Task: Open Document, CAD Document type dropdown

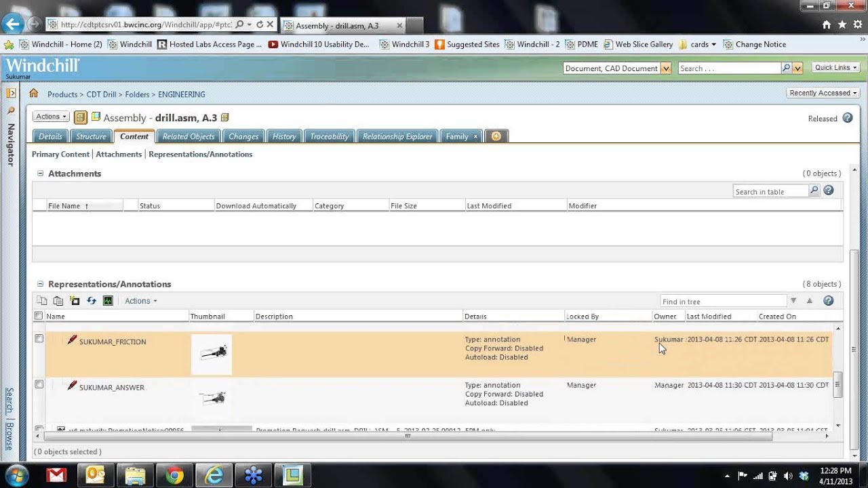Action: [x=666, y=68]
